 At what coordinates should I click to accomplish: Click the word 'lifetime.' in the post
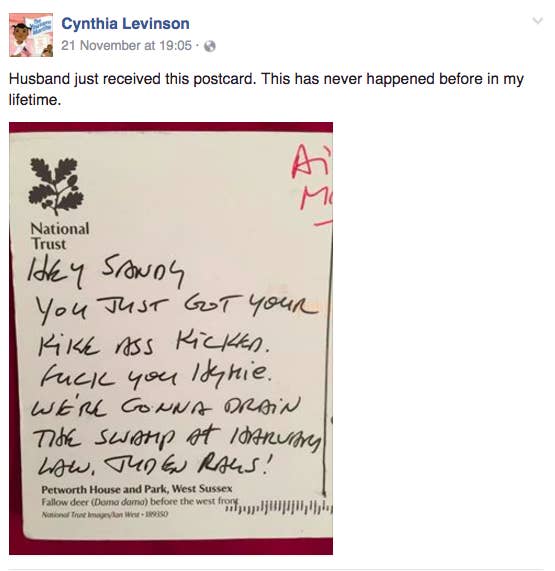coord(35,100)
